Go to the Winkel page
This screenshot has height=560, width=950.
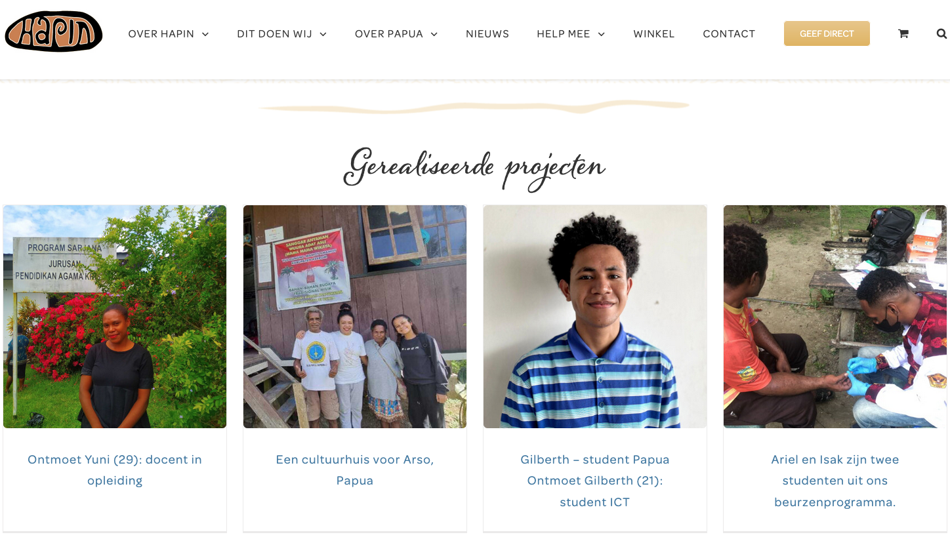[x=654, y=33]
